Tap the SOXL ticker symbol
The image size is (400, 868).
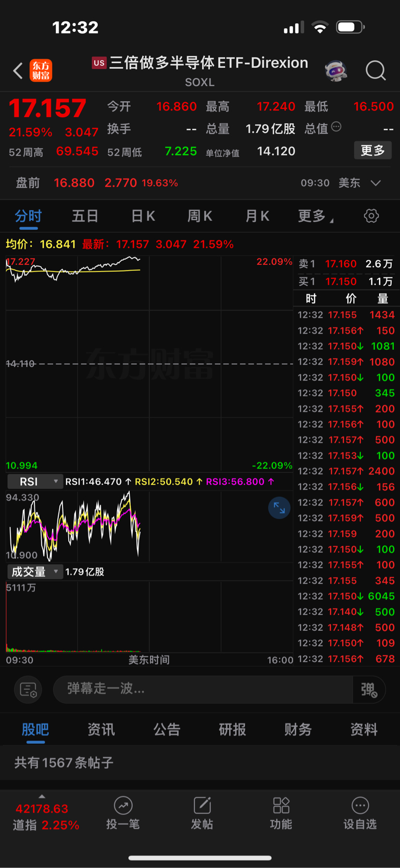200,82
